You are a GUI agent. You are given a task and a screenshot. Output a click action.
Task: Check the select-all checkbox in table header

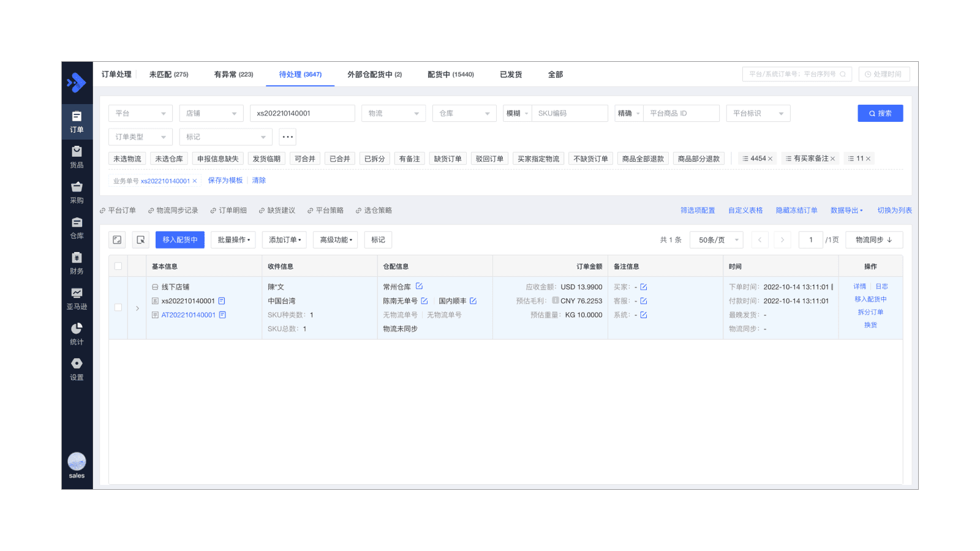[118, 266]
